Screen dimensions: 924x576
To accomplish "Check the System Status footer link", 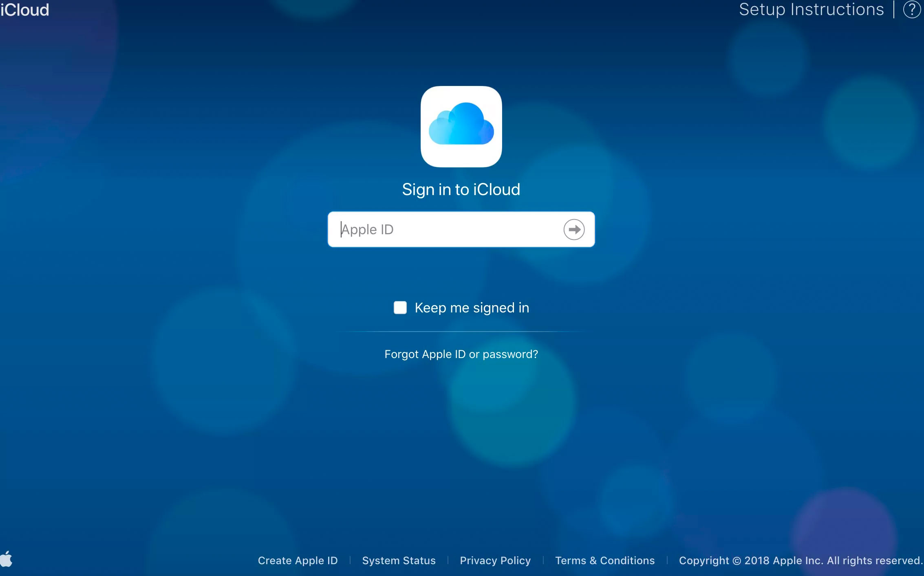I will pyautogui.click(x=399, y=561).
